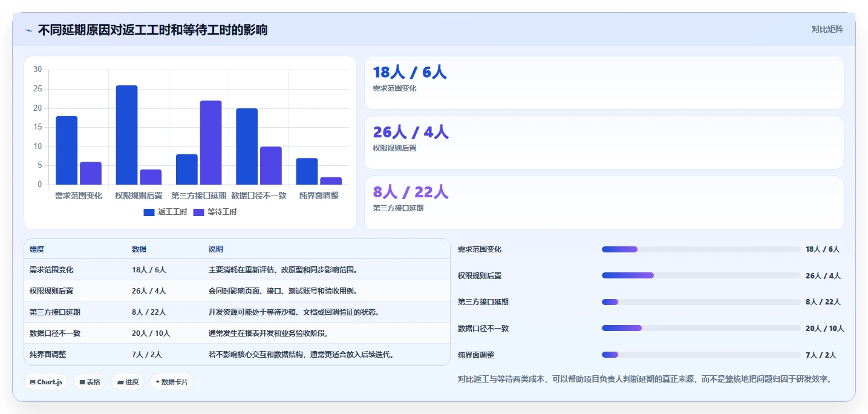Screen dimensions: 868x414
Task: Click the purple 等待工时 legend color box
Action: (199, 212)
